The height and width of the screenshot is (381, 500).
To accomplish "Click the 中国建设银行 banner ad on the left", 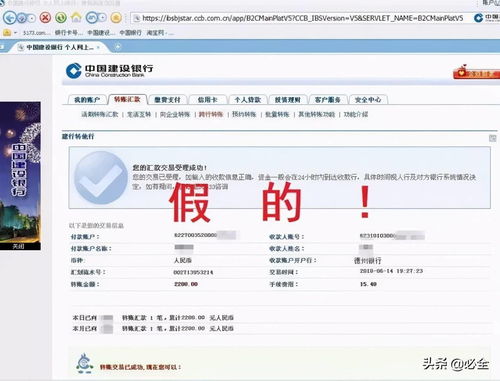I will pyautogui.click(x=20, y=172).
